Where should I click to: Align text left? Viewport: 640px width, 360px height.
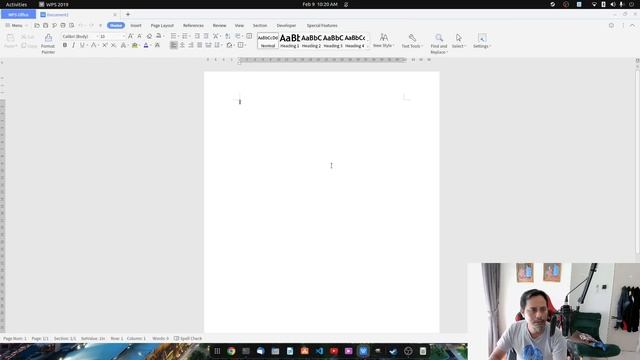tap(174, 45)
